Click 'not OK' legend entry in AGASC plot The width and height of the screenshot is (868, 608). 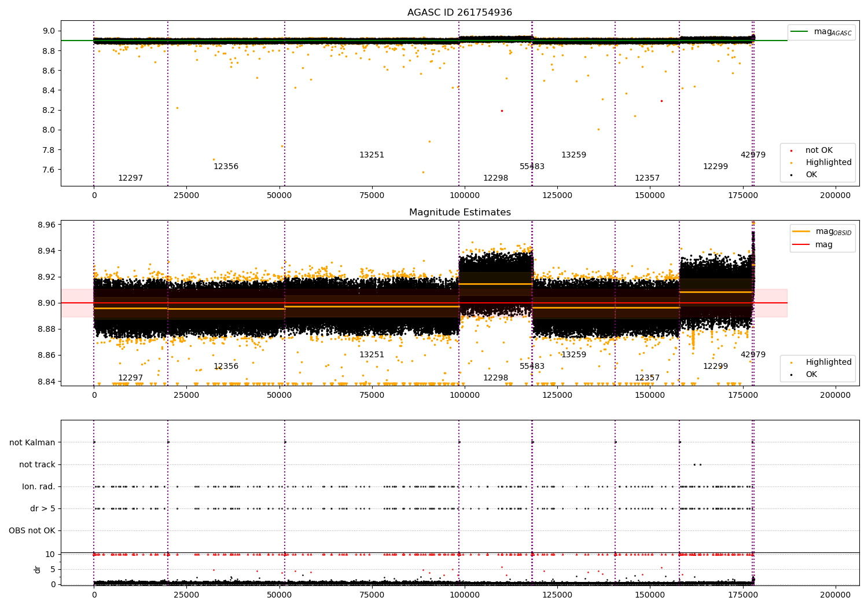819,151
